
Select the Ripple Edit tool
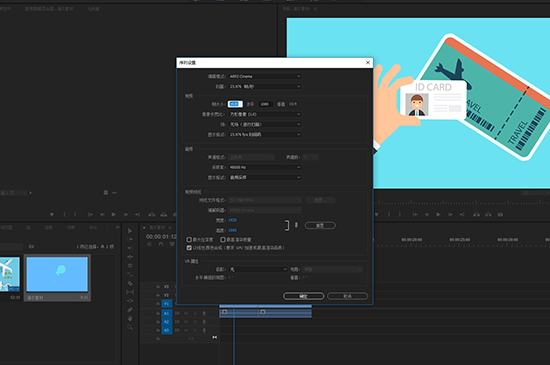pyautogui.click(x=130, y=257)
